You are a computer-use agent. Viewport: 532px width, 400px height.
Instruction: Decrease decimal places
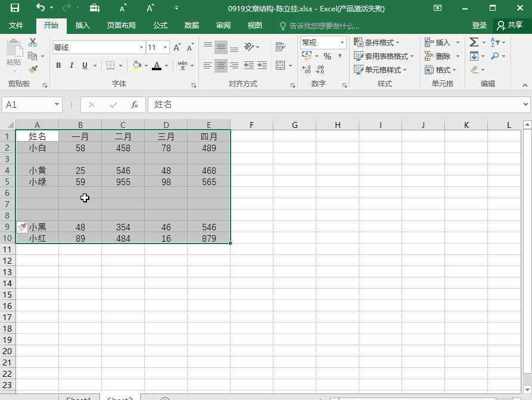pos(319,70)
